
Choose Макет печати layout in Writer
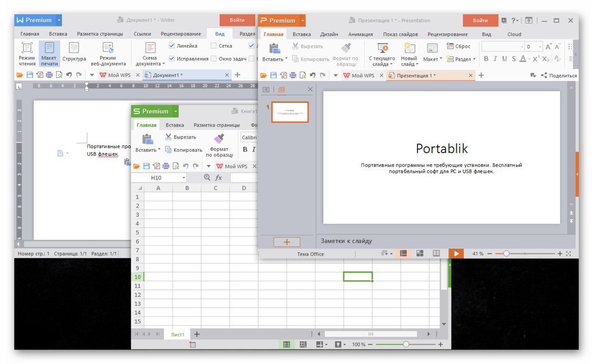[49, 53]
